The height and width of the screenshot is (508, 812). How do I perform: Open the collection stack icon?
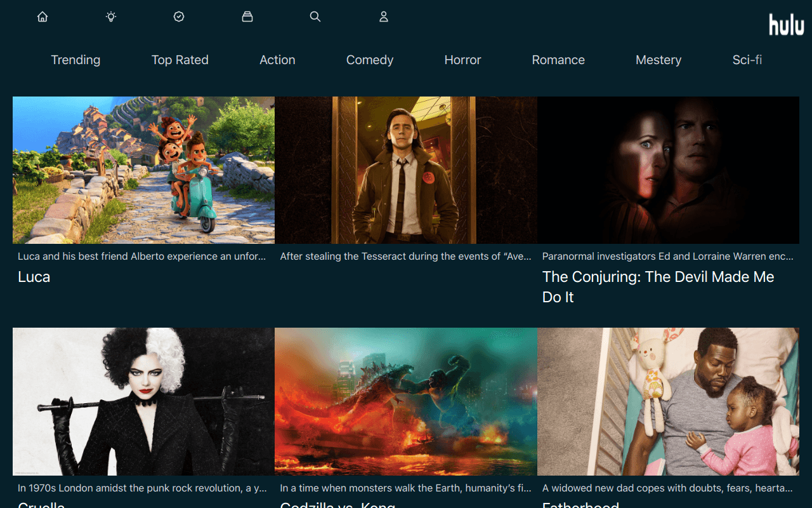(x=247, y=17)
